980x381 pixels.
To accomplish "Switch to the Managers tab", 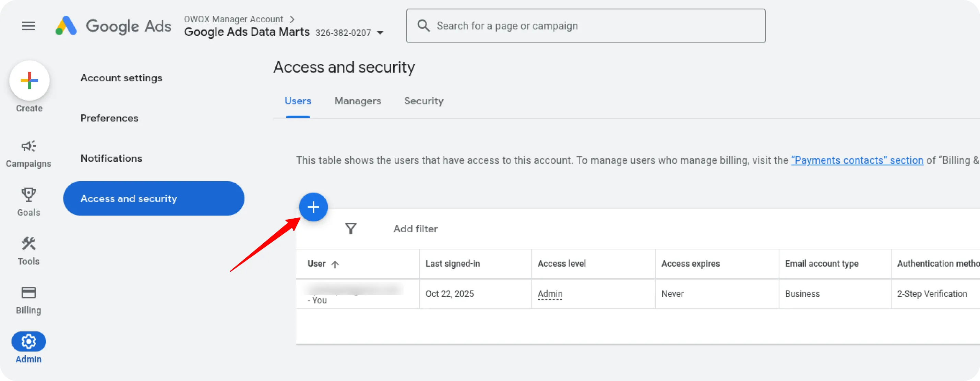I will point(358,101).
